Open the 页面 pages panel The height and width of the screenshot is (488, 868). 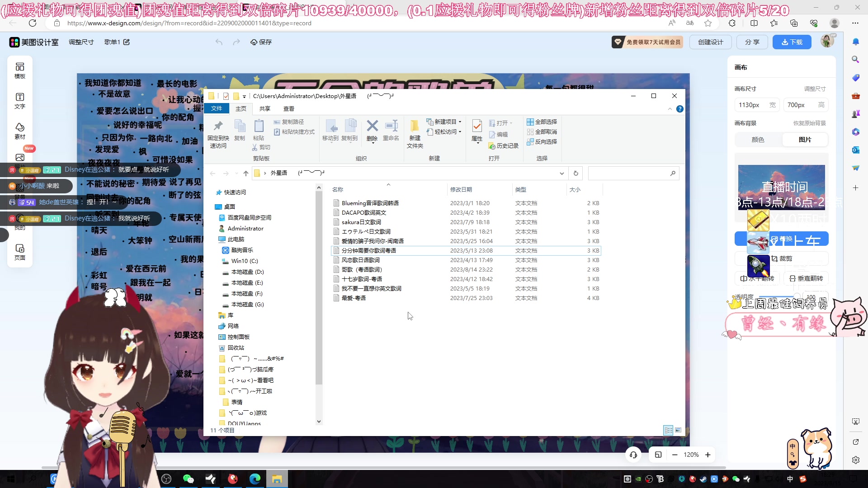coord(20,253)
